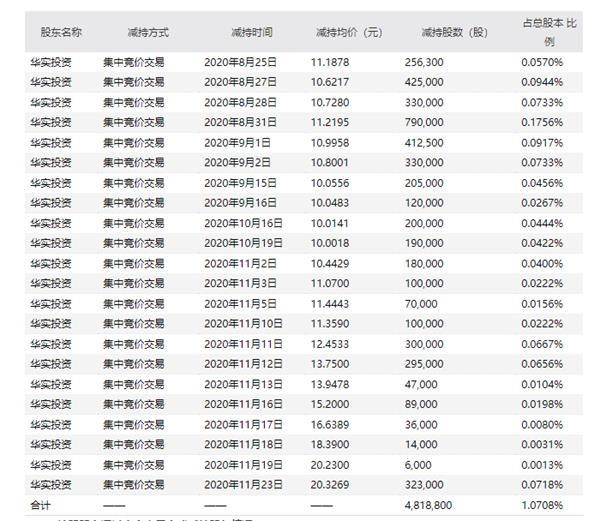Image resolution: width=600 pixels, height=521 pixels.
Task: Click the share count 47,000
Action: pos(421,384)
